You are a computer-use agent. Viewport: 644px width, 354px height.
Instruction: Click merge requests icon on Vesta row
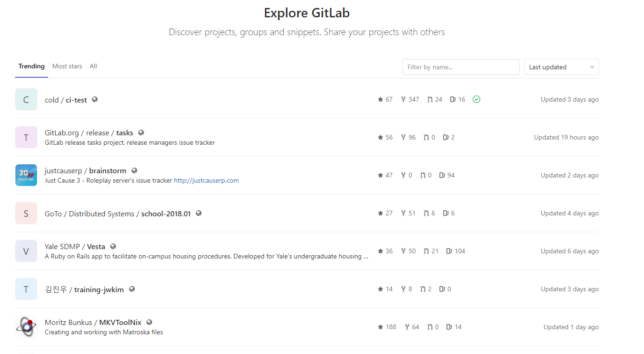click(x=426, y=251)
